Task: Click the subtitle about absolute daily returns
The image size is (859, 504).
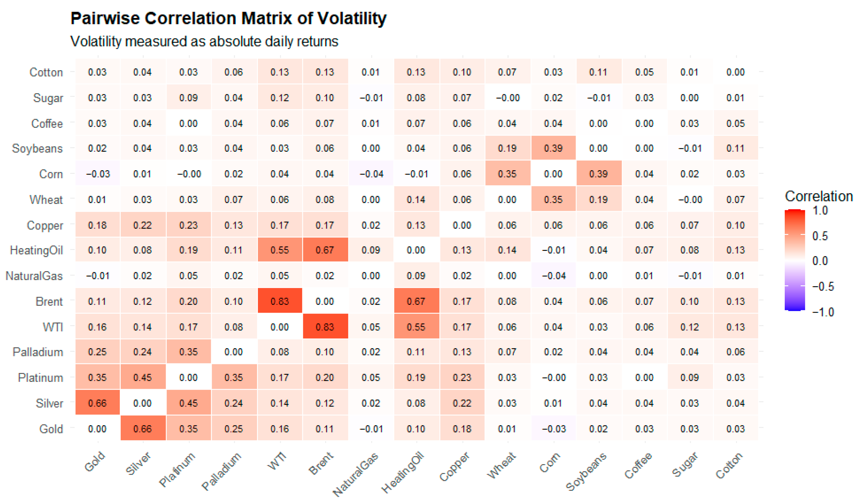Action: point(204,41)
